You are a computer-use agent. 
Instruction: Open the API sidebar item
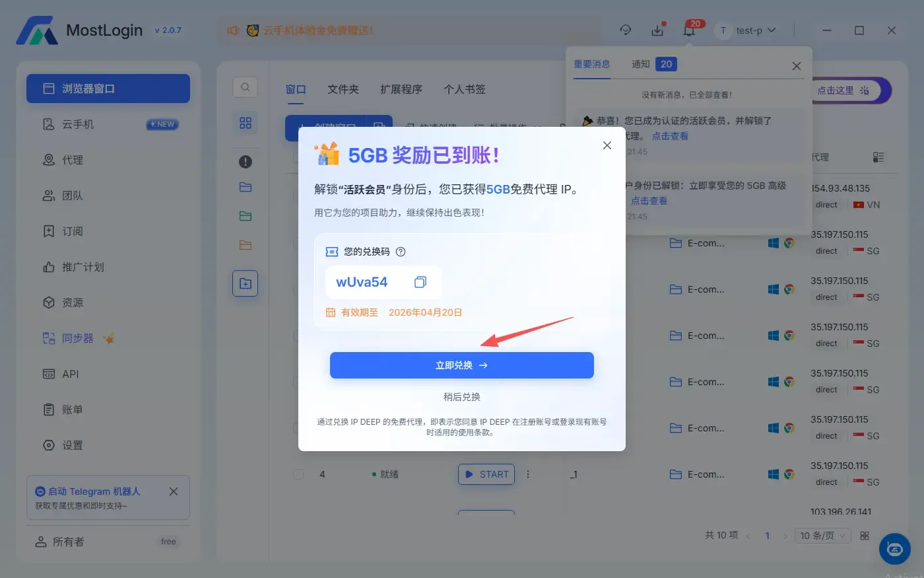pos(108,374)
